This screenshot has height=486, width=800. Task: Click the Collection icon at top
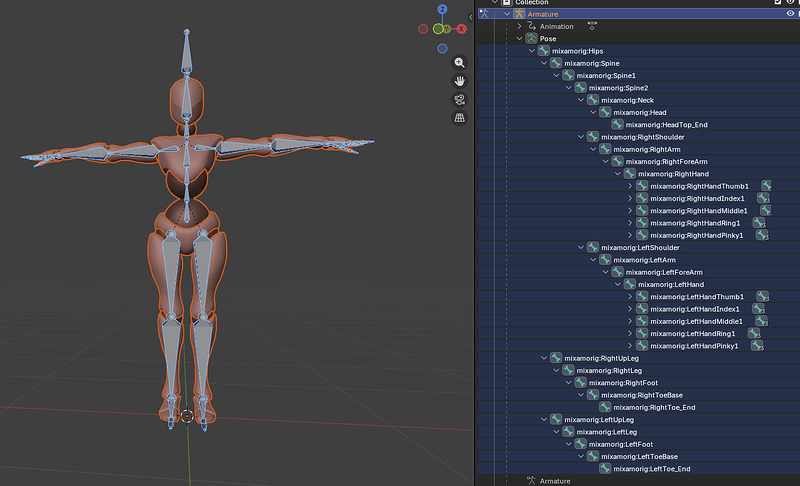coord(507,3)
